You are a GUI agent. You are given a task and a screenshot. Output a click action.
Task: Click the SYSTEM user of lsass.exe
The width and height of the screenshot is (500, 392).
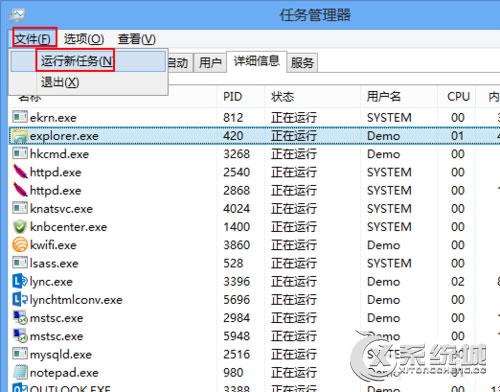click(389, 263)
